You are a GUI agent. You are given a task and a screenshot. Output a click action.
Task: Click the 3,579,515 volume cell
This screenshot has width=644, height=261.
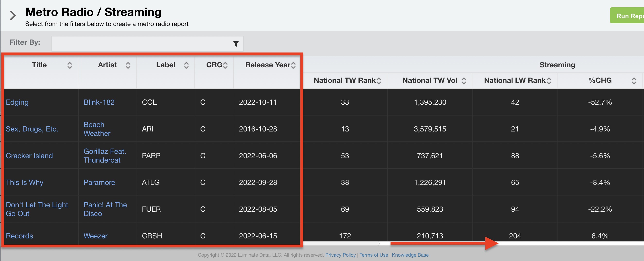tap(430, 129)
